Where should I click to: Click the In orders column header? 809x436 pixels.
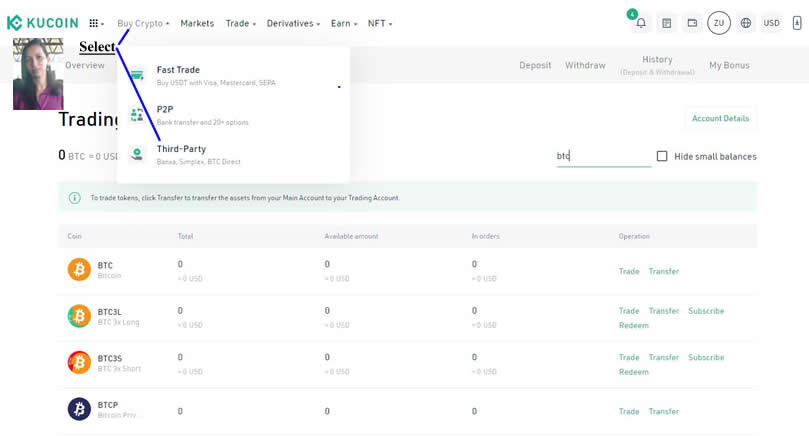point(486,236)
